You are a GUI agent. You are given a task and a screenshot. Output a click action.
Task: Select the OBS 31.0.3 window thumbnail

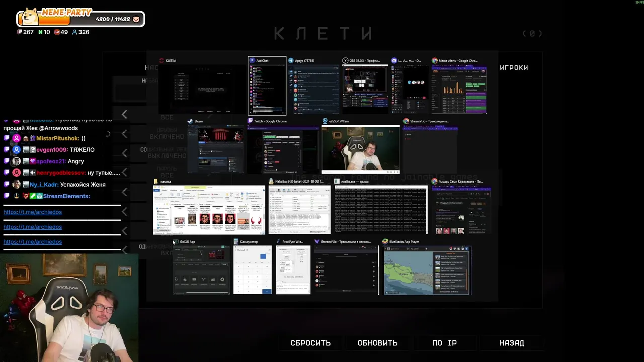[365, 89]
